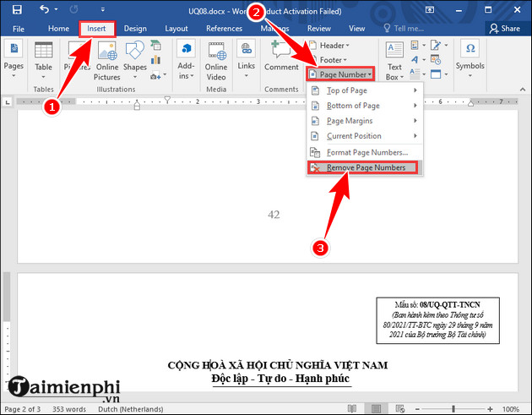Screen dimensions: 532x415
Task: Insert Online Pictures
Action: click(107, 61)
